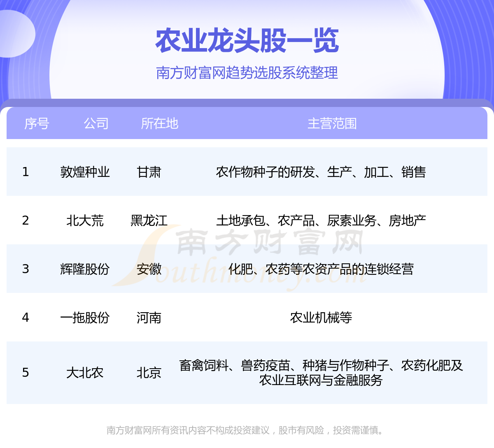This screenshot has height=448, width=494.
Task: Click the text 农业机械等
Action: click(x=321, y=318)
